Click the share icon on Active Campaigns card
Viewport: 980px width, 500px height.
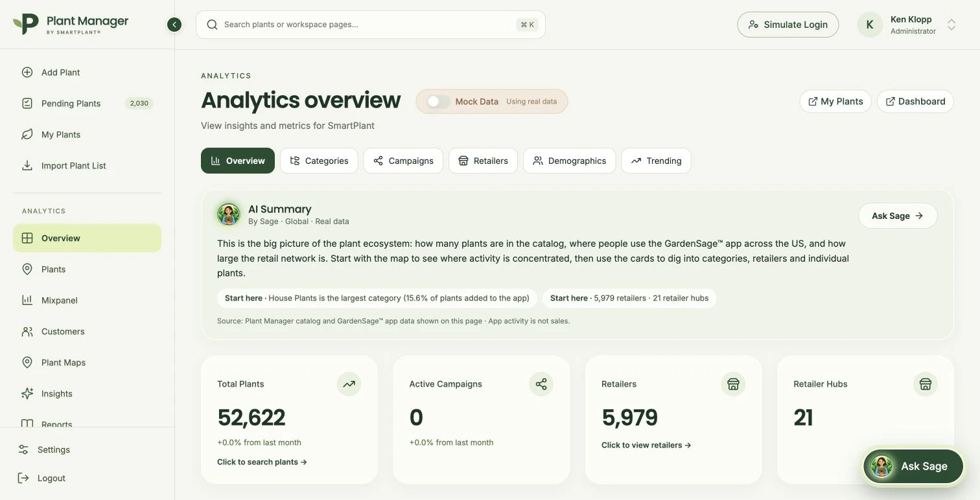541,384
